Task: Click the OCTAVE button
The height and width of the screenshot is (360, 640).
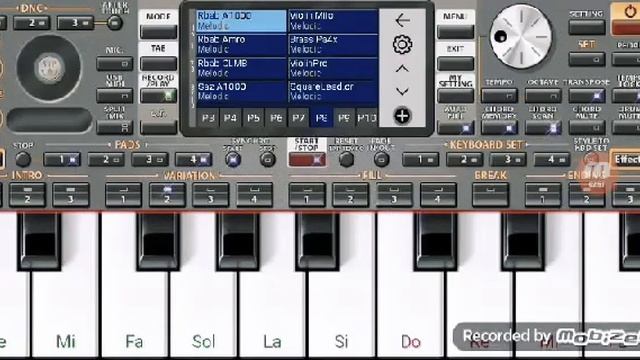Action: (543, 96)
